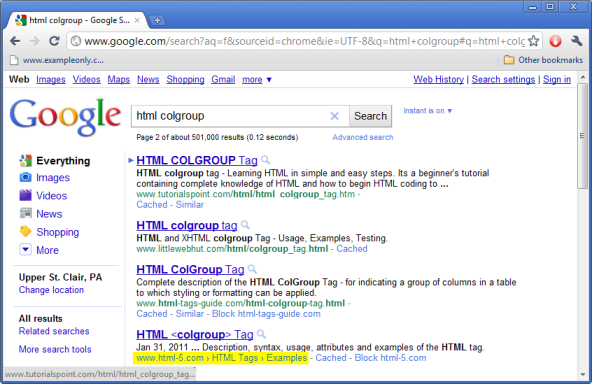592x384 pixels.
Task: Close the 'html colgroup - Google S...' tab
Action: tap(137, 20)
